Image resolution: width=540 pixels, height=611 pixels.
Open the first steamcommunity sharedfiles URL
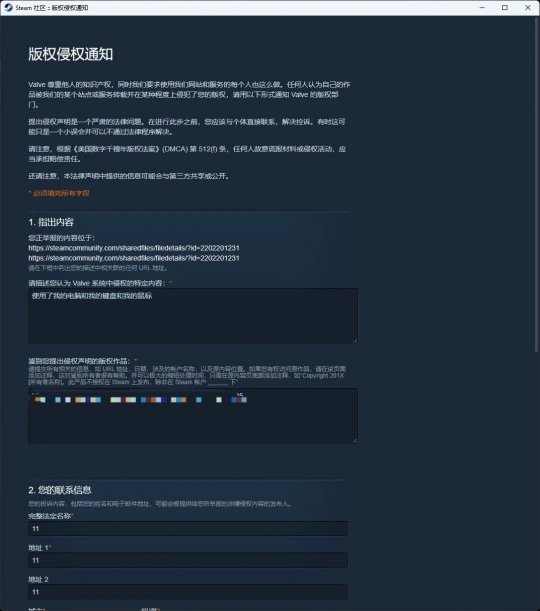pyautogui.click(x=134, y=248)
